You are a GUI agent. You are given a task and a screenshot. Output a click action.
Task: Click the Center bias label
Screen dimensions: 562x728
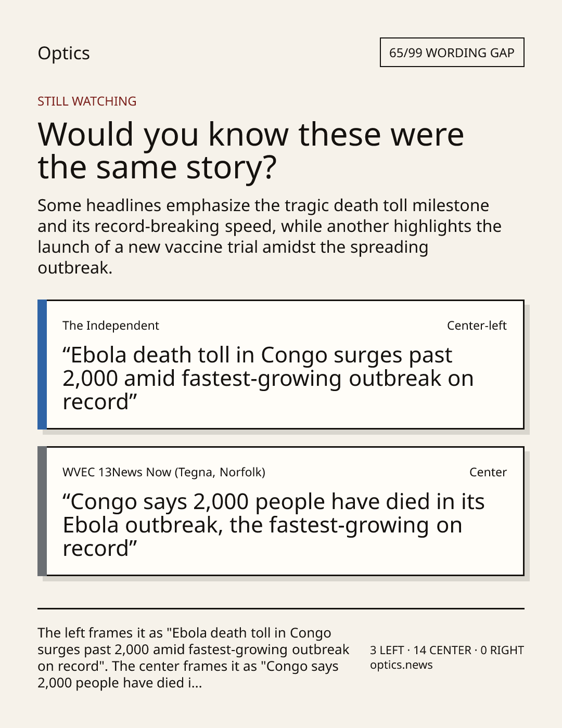point(488,472)
